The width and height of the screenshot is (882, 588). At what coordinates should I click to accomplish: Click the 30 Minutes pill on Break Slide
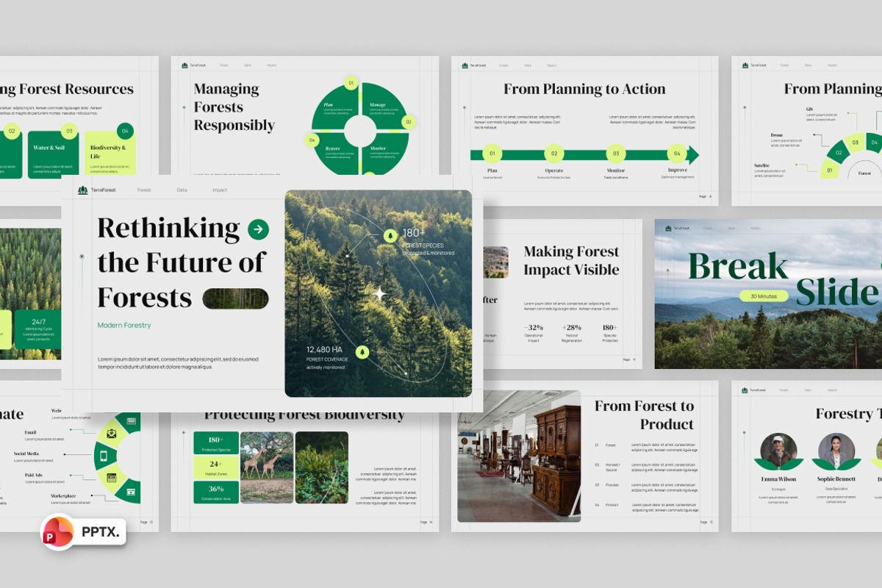point(764,296)
